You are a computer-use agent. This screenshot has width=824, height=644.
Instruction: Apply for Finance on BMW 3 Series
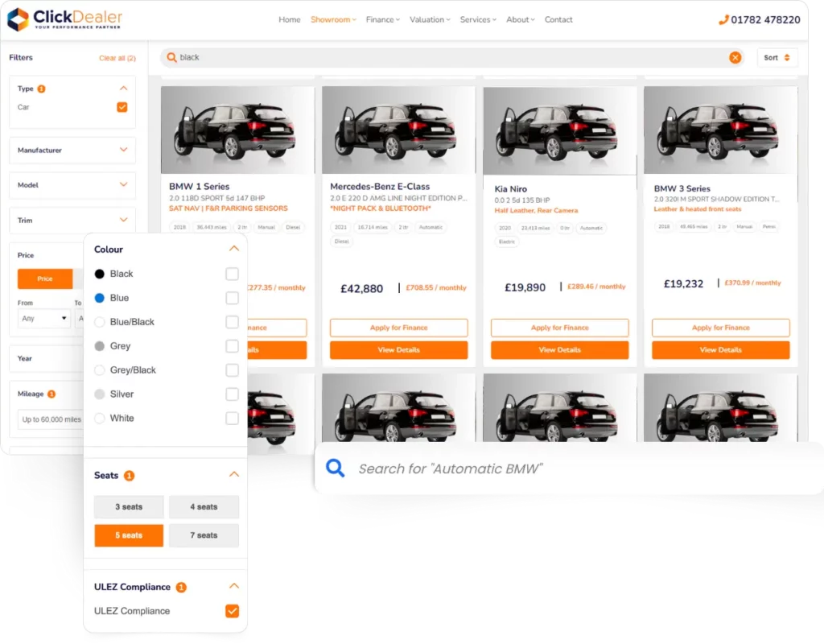pos(720,328)
